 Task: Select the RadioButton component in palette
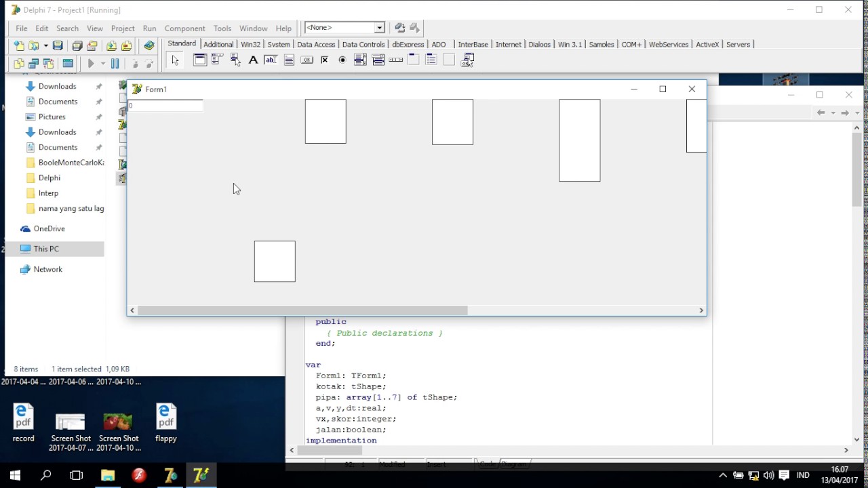click(342, 60)
